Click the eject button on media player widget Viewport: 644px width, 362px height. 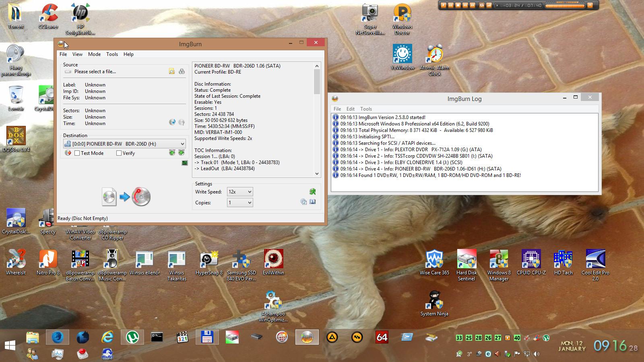click(590, 5)
